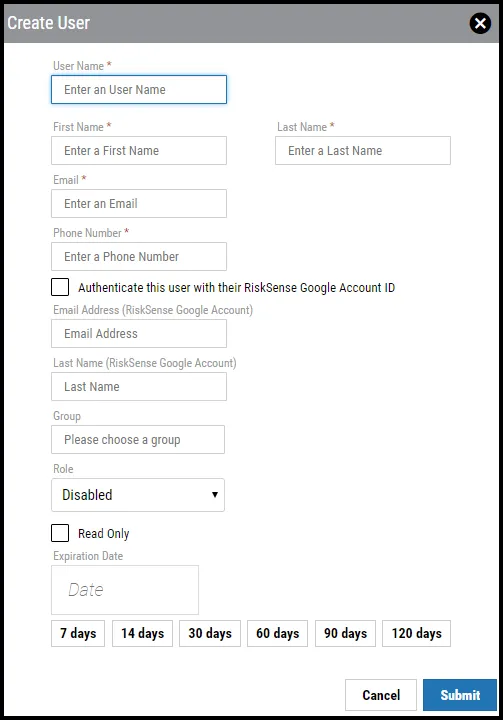The height and width of the screenshot is (720, 503).
Task: Choose 90 days expiration
Action: click(x=345, y=634)
